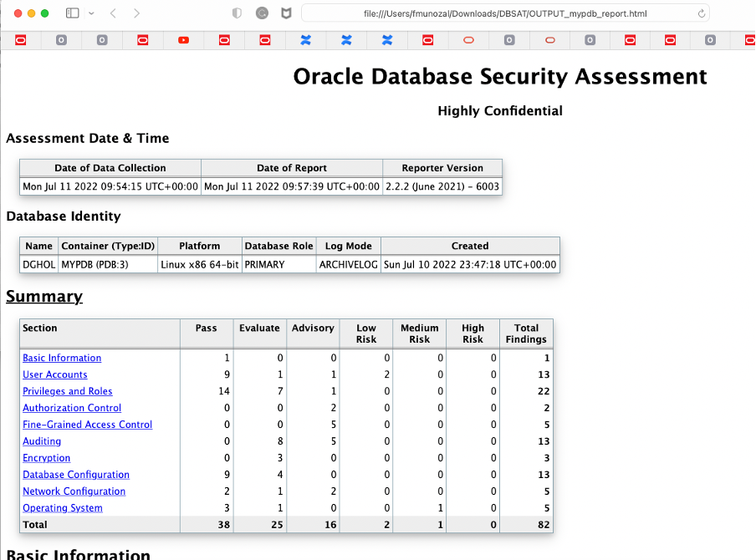Go back to the previous page

113,13
